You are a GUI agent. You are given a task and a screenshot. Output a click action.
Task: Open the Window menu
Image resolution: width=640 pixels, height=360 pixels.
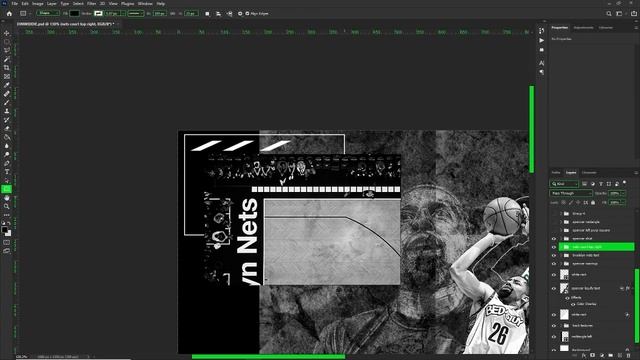point(145,4)
